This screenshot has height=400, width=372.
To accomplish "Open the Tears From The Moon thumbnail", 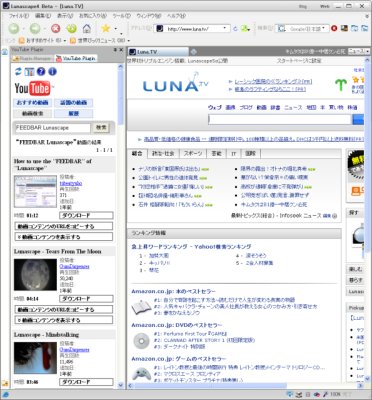I will pyautogui.click(x=35, y=274).
